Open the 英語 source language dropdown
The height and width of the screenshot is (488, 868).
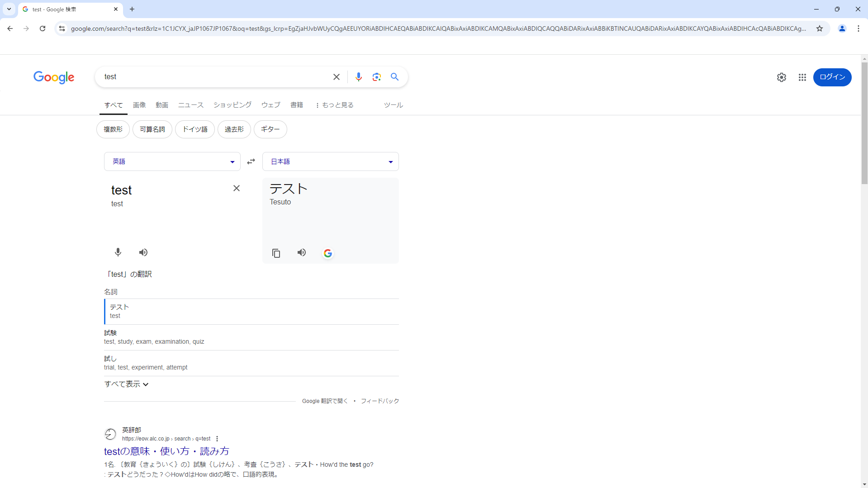[x=172, y=161]
